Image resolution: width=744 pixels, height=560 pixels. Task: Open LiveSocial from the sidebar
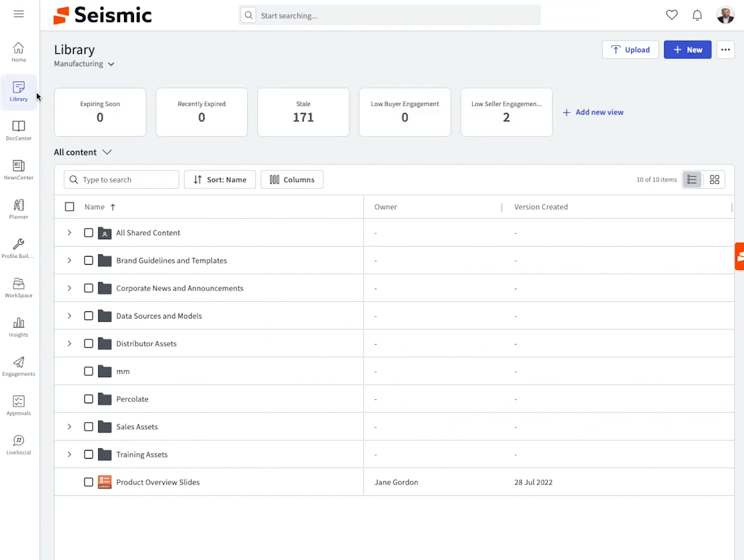(x=19, y=444)
